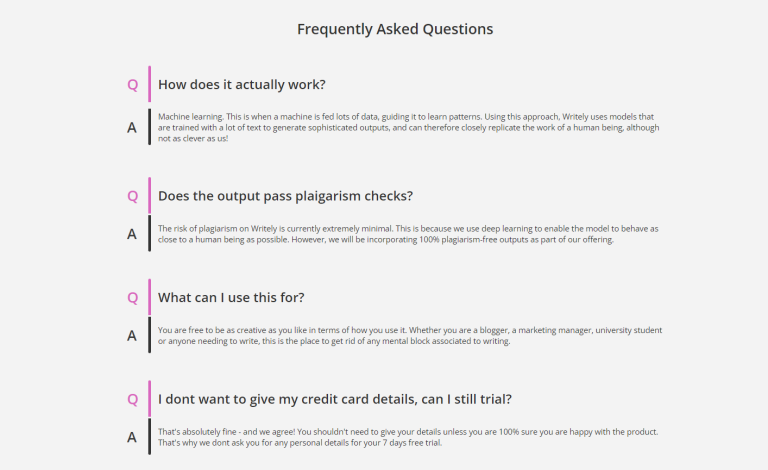The image size is (768, 470).
Task: Click the pink Q icon beside 'How does it actually work?'
Action: coord(132,84)
